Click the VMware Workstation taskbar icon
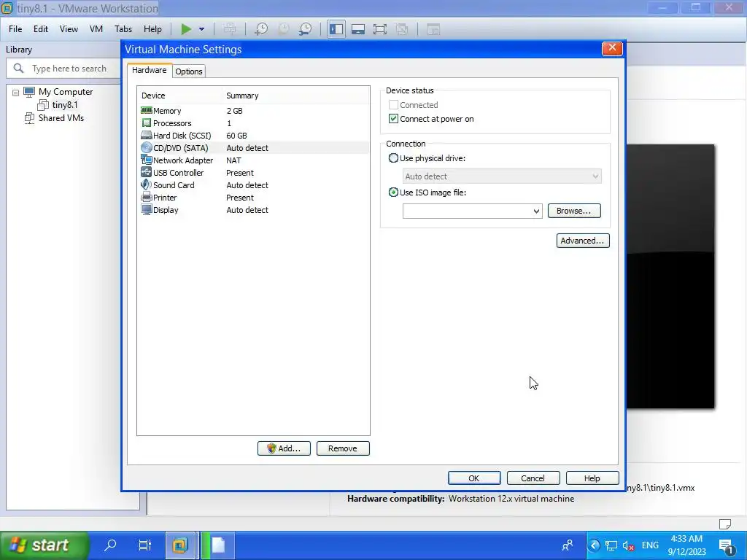 point(180,545)
